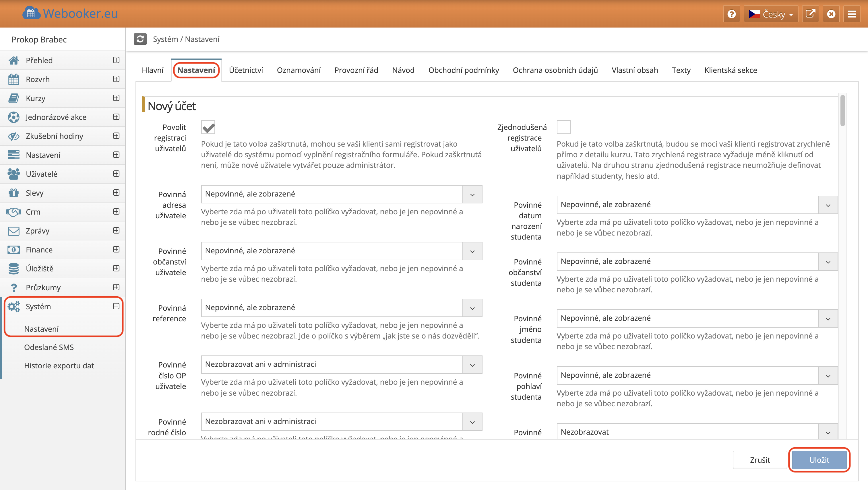Screen dimensions: 868x490
Task: Click the Uživatelé people icon in sidebar
Action: tap(13, 174)
